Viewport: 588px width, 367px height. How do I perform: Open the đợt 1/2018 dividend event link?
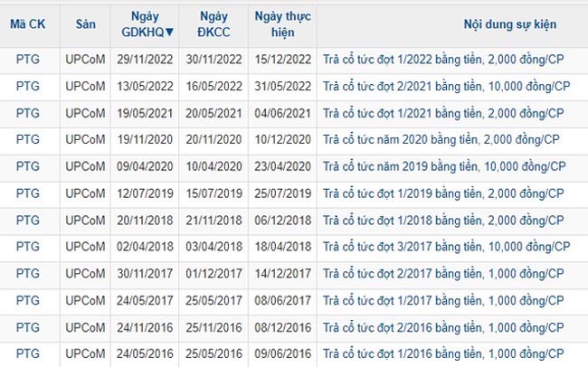tap(446, 221)
